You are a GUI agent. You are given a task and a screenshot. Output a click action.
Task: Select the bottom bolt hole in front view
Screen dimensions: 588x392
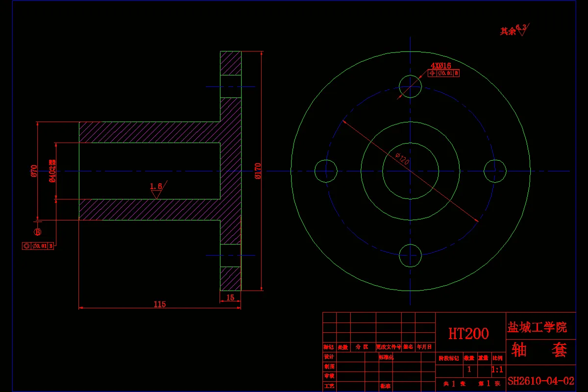[x=410, y=255]
